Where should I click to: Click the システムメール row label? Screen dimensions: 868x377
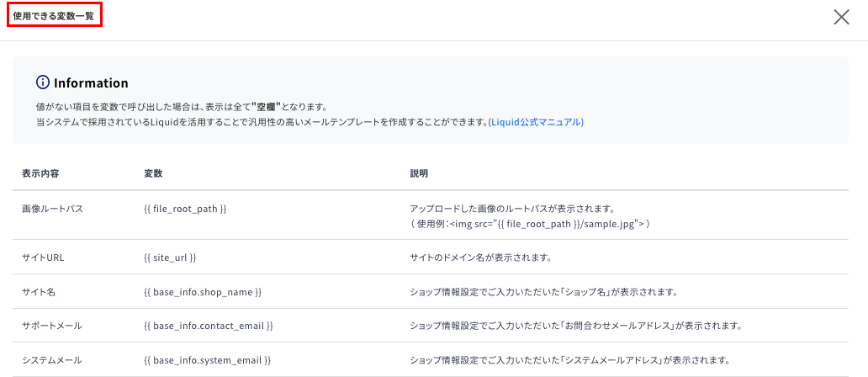click(x=52, y=360)
